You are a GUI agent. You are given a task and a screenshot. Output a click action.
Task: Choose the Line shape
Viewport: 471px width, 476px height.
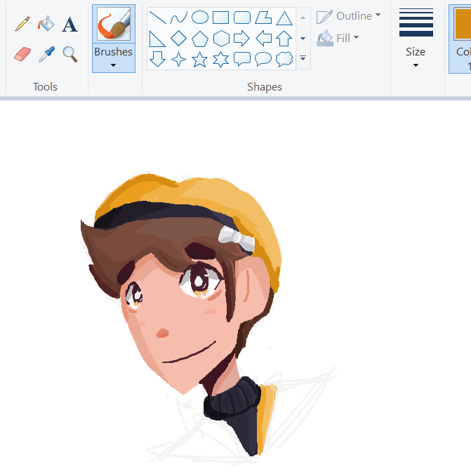tap(158, 18)
